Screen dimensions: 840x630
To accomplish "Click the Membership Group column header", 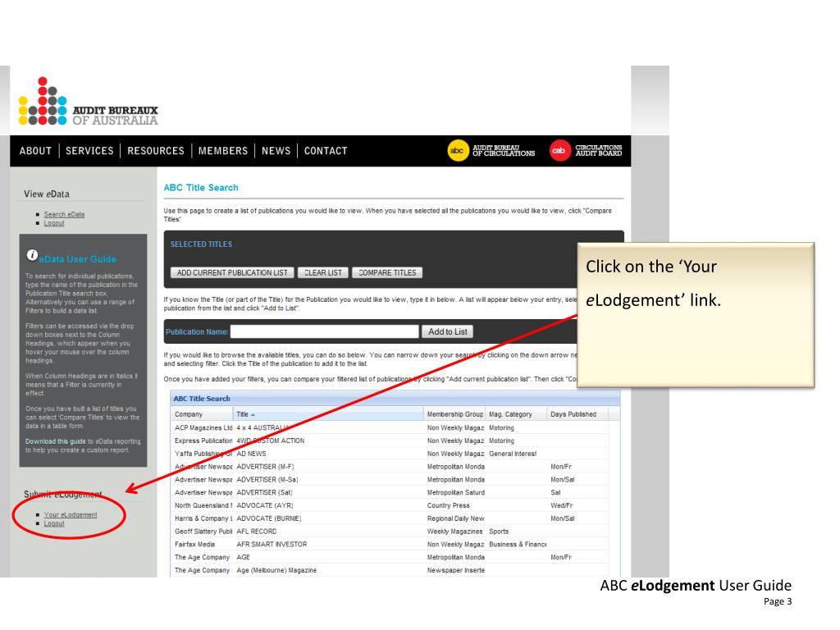I will pyautogui.click(x=454, y=414).
